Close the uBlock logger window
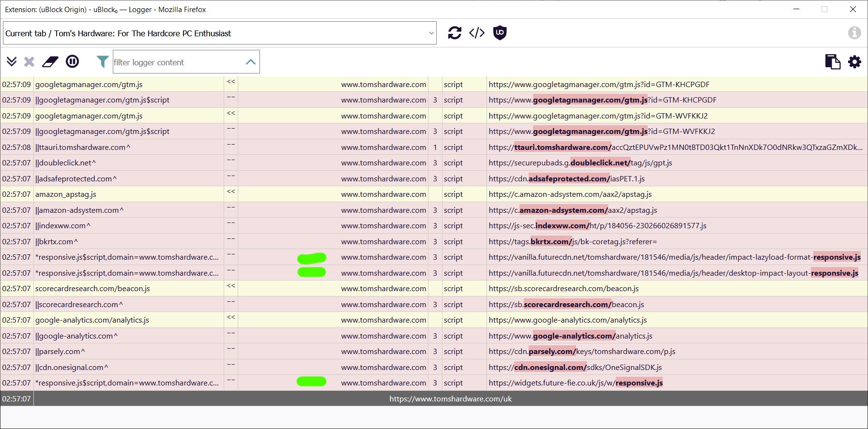Image resolution: width=868 pixels, height=429 pixels. tap(853, 9)
